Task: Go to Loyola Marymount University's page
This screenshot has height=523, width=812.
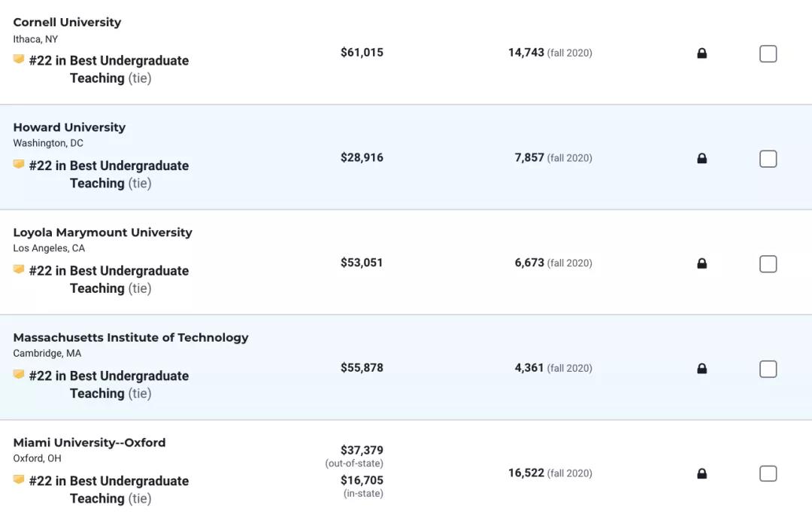Action: click(102, 233)
